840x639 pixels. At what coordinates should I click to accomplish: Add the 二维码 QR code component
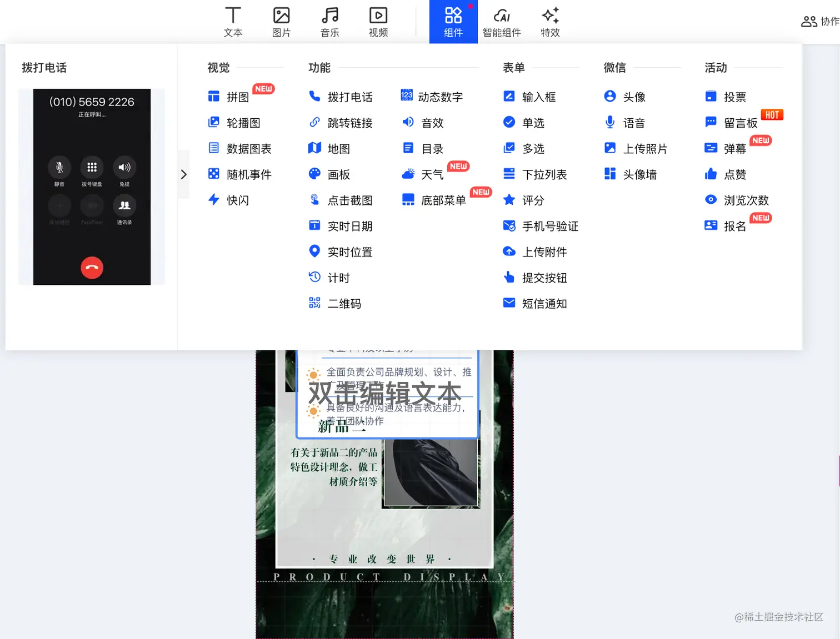point(334,303)
